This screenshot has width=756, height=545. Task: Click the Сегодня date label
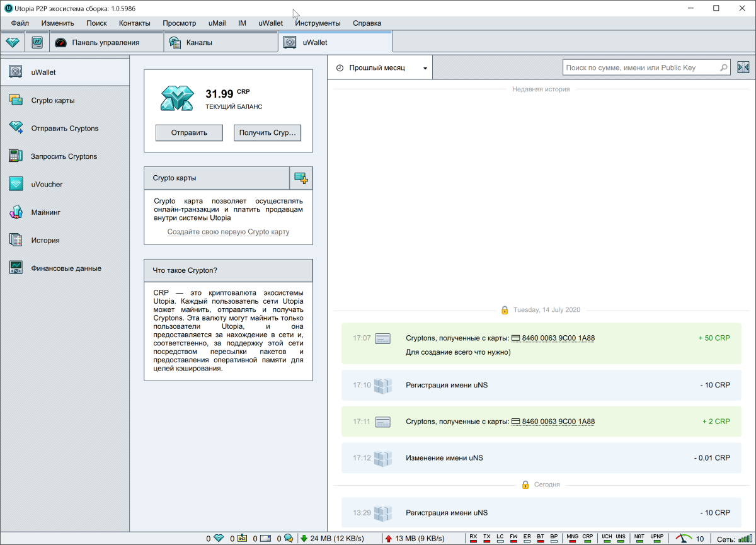tap(547, 485)
